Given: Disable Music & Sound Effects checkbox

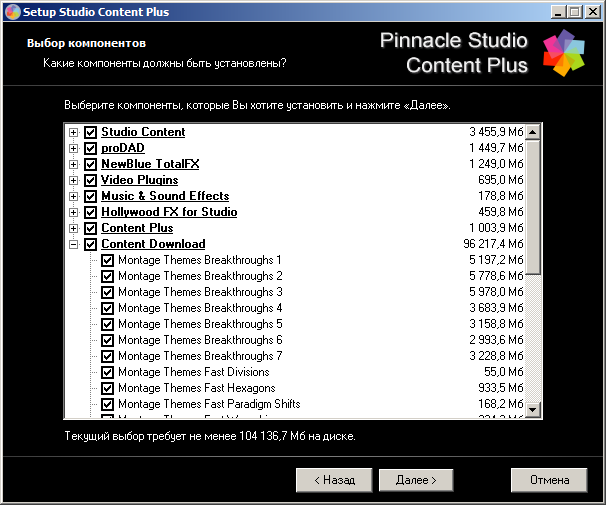Looking at the screenshot, I should pyautogui.click(x=90, y=197).
